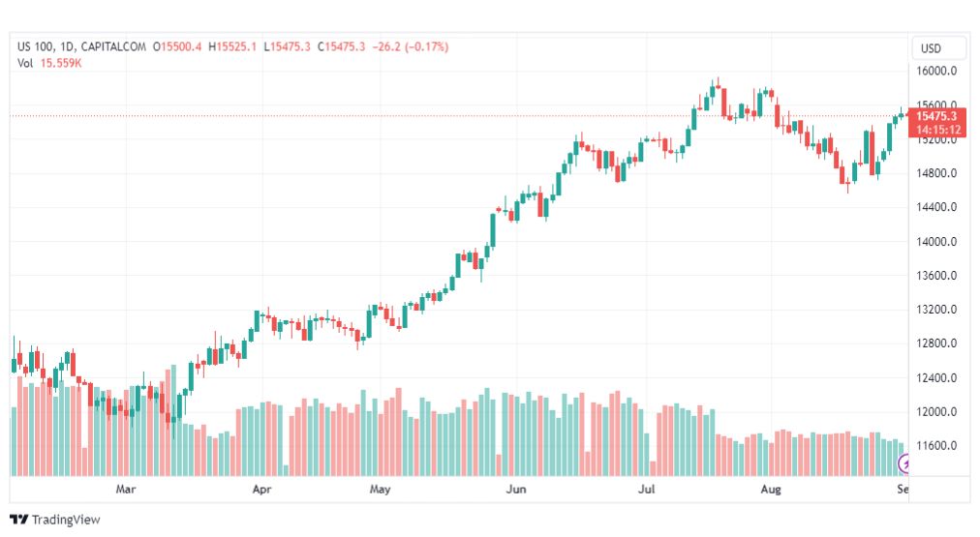Screen dimensions: 980x537
Task: Click the 14400.0 price scale label
Action: pos(936,208)
